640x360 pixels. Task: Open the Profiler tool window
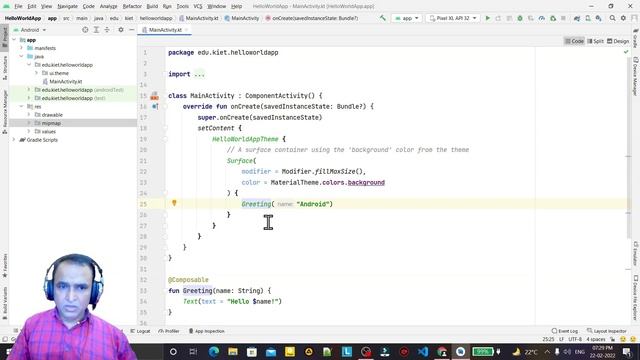169,331
